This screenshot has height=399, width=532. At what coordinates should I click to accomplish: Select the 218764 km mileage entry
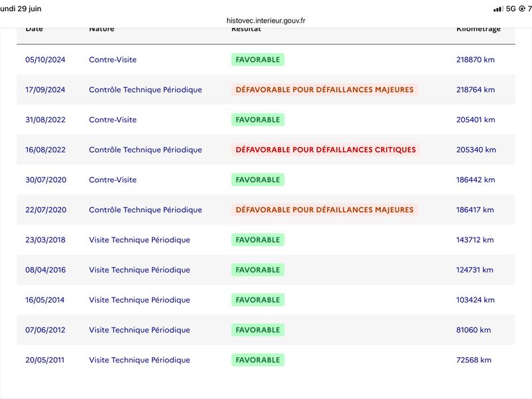pos(475,90)
